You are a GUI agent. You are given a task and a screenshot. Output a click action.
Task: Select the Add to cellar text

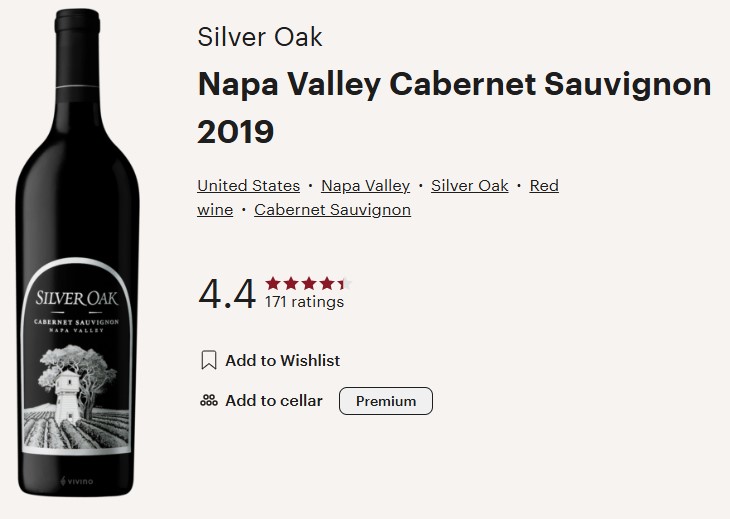tap(273, 401)
